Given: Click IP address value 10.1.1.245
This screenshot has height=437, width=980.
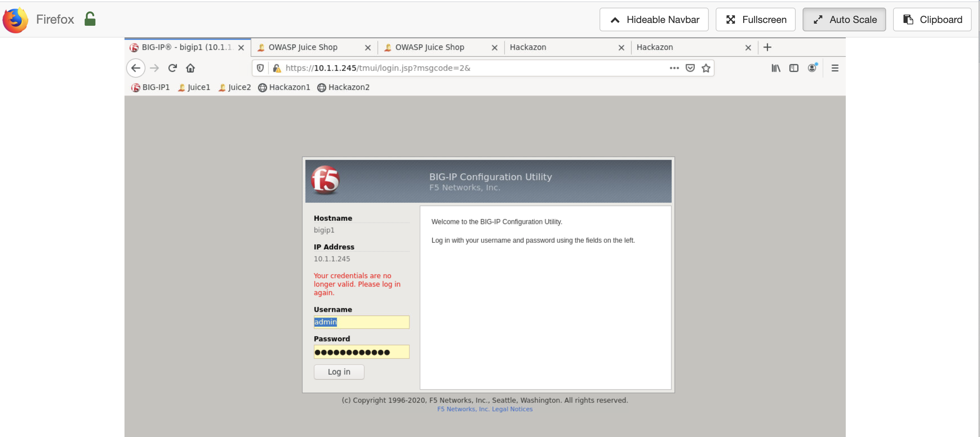Looking at the screenshot, I should click(332, 259).
